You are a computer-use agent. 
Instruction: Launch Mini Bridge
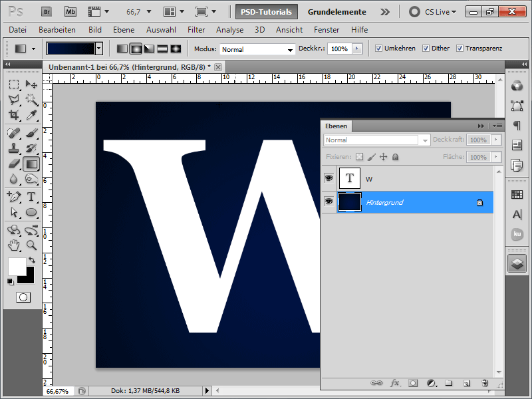click(70, 12)
